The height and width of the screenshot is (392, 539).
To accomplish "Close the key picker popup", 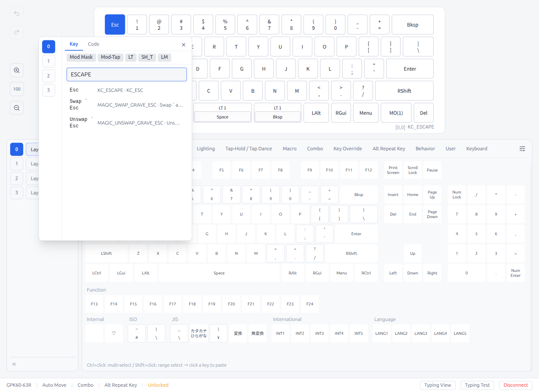I will 184,45.
